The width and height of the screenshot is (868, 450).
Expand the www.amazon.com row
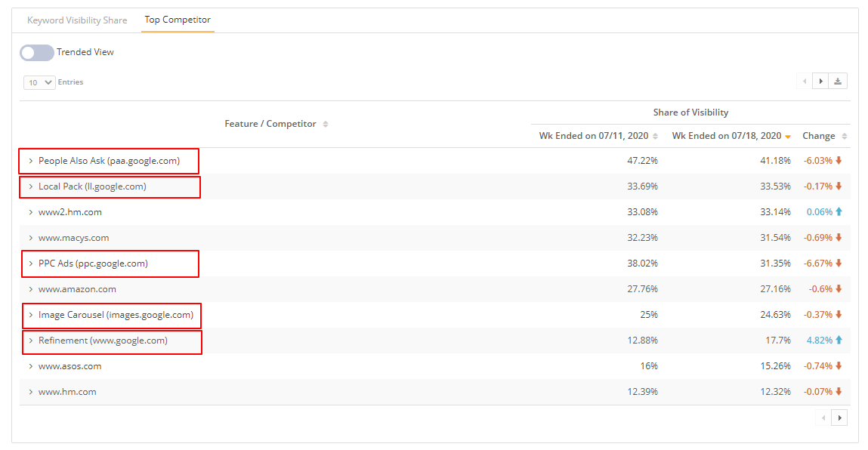tap(30, 289)
